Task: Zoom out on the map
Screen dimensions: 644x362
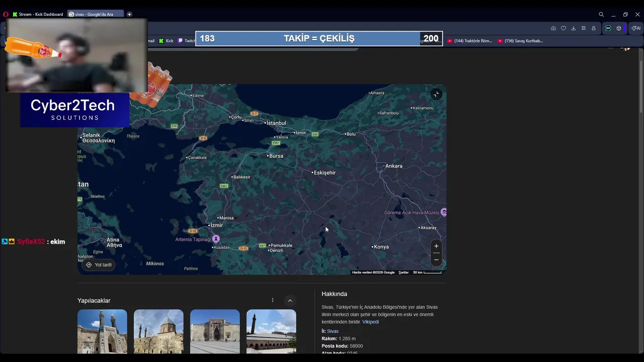Action: click(x=436, y=259)
